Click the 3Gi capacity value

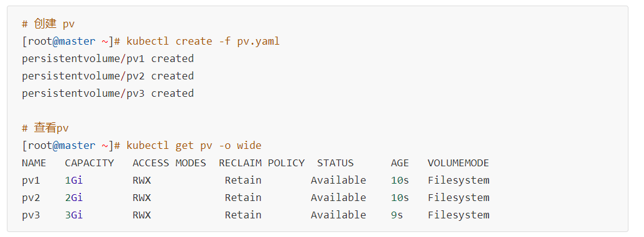[x=74, y=215]
